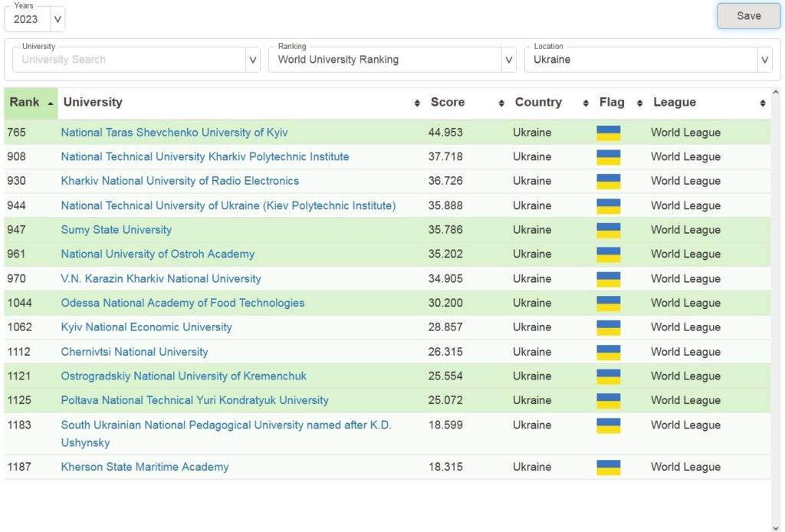Click Ukraine flag in Sumy State University row
Screen dimensions: 785x532
[608, 230]
